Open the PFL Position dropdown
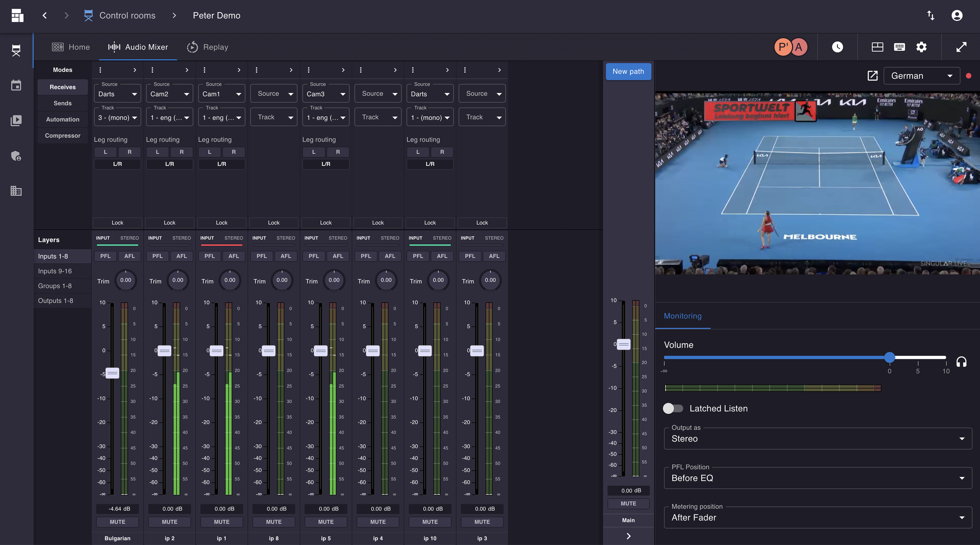This screenshot has width=980, height=545. coord(818,478)
